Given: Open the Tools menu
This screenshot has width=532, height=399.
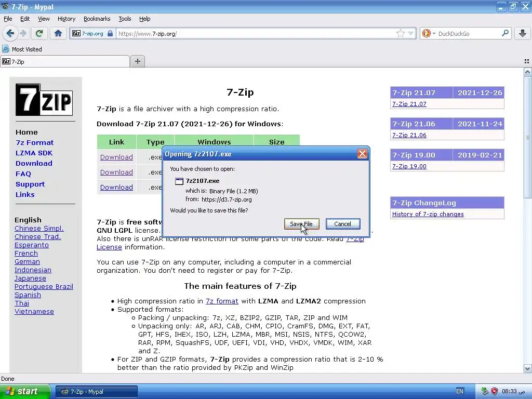Looking at the screenshot, I should [x=125, y=19].
